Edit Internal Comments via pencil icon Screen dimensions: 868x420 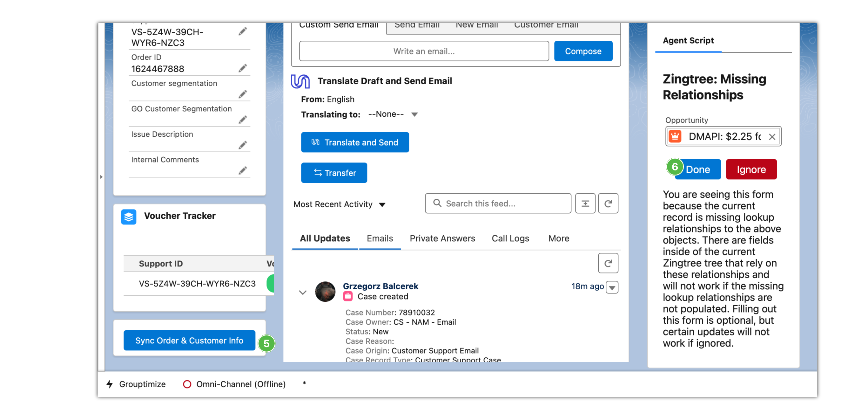tap(243, 170)
